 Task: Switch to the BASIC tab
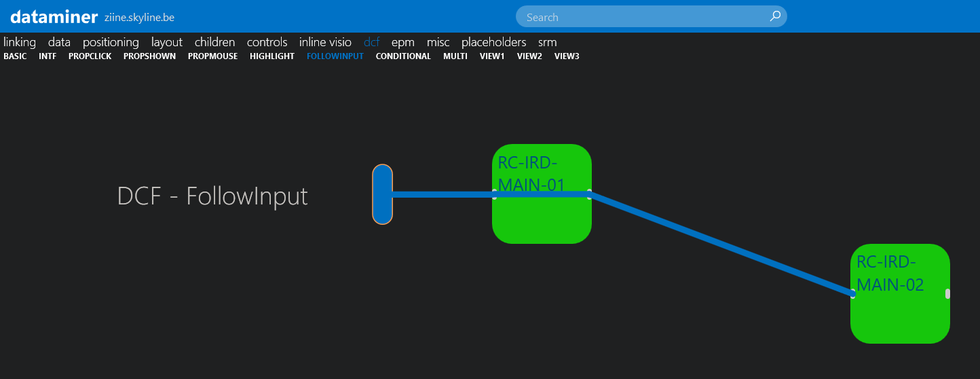point(15,56)
